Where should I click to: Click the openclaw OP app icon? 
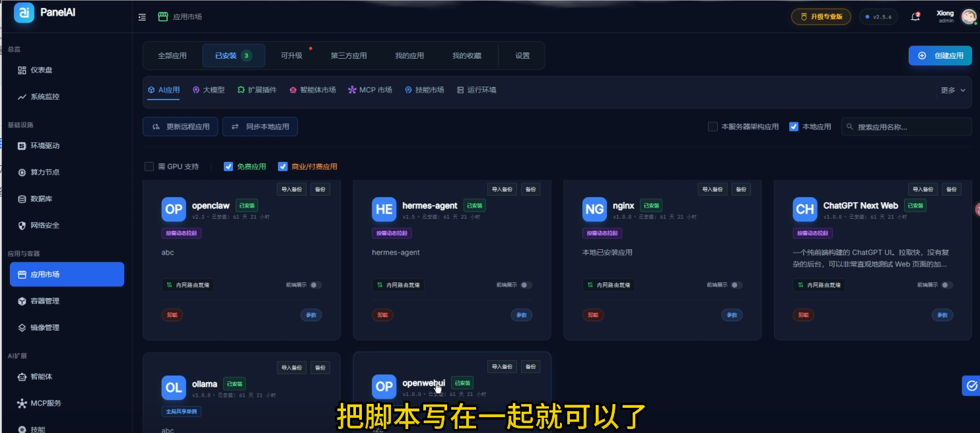(174, 210)
